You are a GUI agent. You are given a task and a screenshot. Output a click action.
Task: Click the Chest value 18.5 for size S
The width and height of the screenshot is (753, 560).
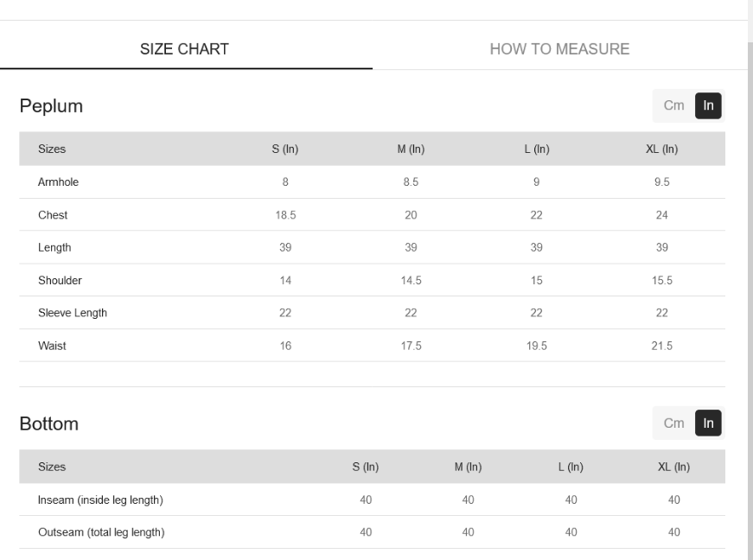coord(286,215)
